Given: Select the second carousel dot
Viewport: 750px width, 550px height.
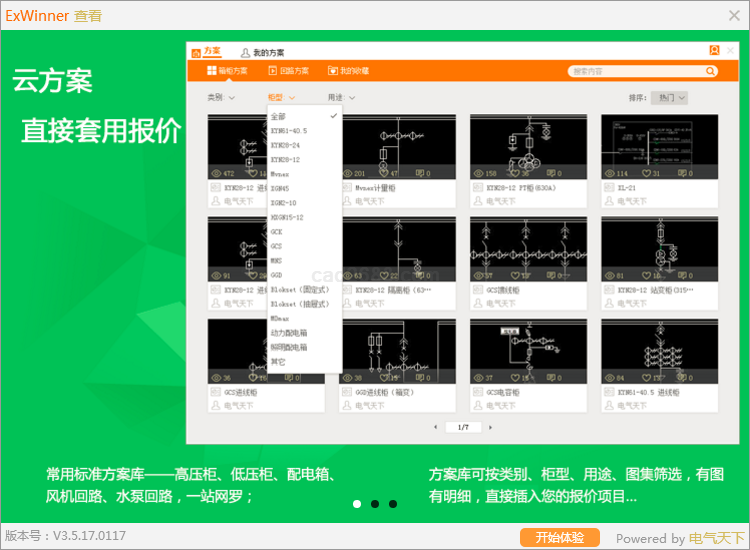Looking at the screenshot, I should click(x=375, y=504).
